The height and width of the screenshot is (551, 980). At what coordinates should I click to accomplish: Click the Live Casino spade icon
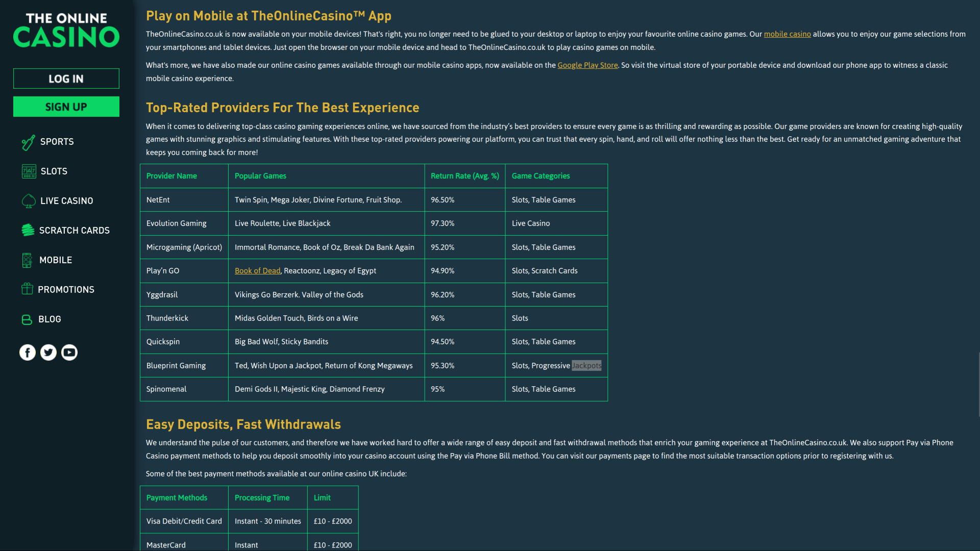click(29, 201)
